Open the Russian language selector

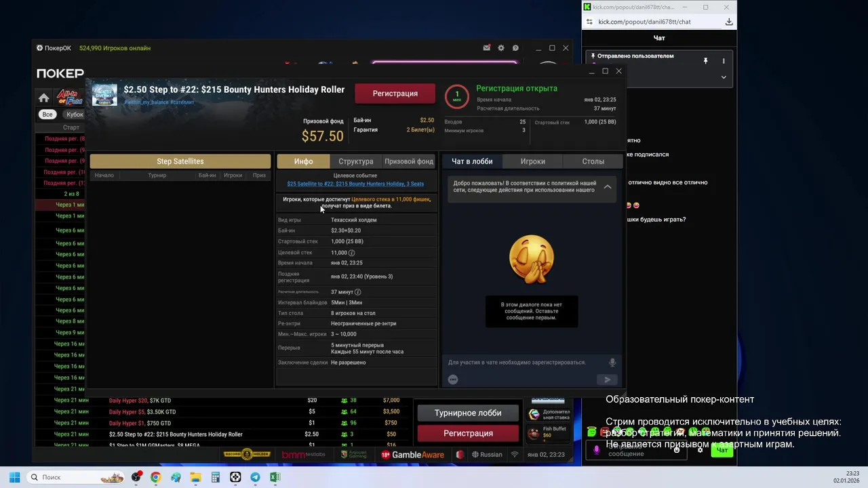487,455
